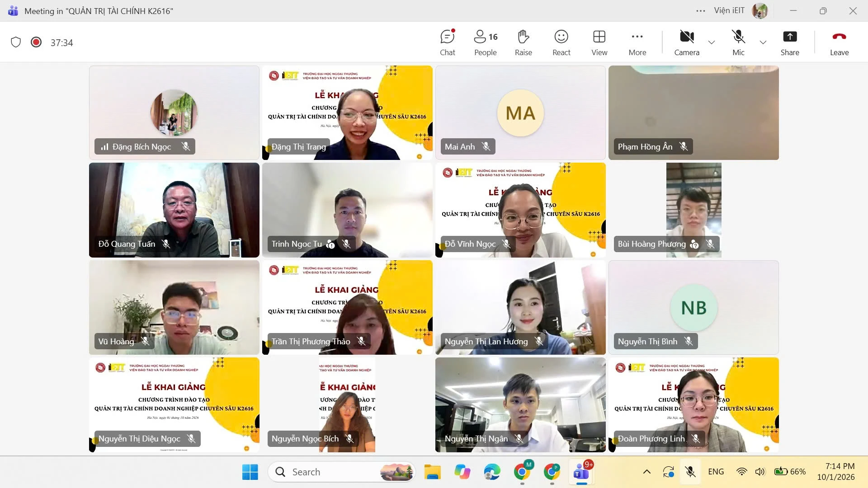
Task: Click the recording indicator icon
Action: click(x=36, y=42)
